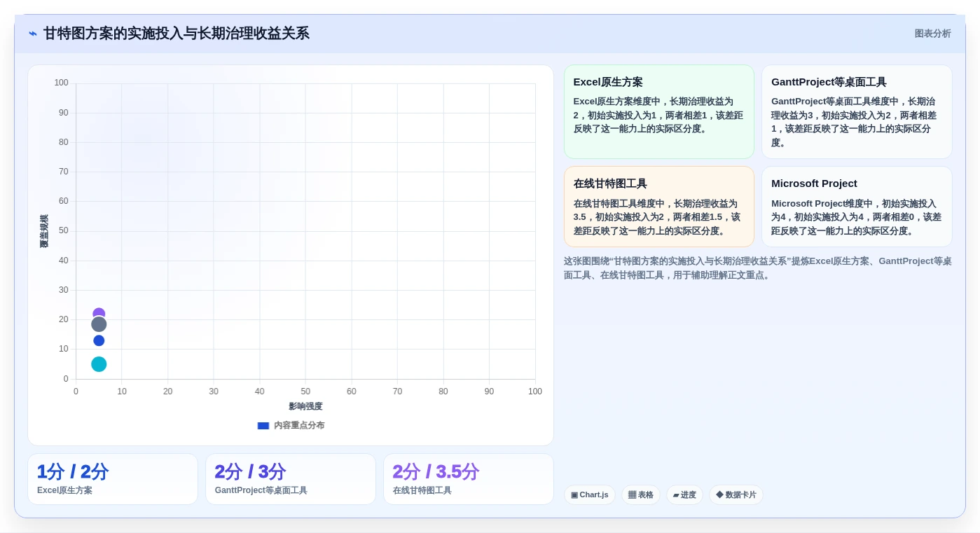
Task: Select the purple bubble on chart
Action: [x=99, y=313]
